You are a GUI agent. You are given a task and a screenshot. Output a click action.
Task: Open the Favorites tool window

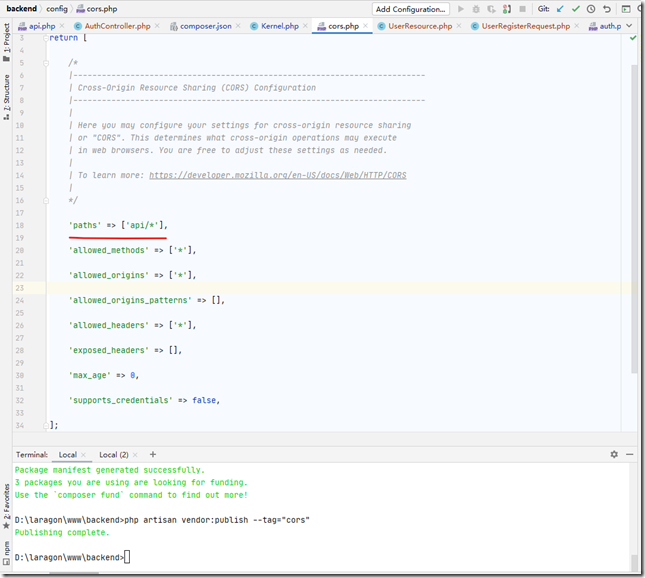(6, 507)
